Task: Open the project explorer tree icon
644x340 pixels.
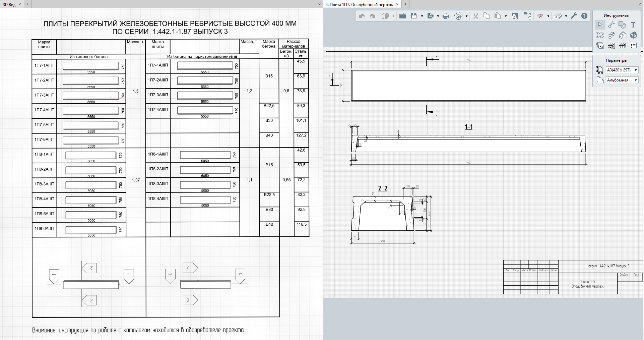Action: pyautogui.click(x=527, y=16)
